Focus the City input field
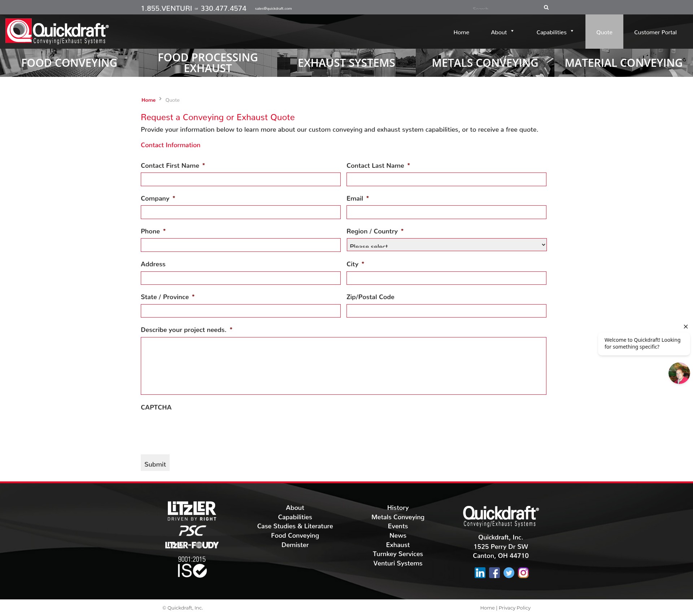The image size is (693, 616). (446, 278)
